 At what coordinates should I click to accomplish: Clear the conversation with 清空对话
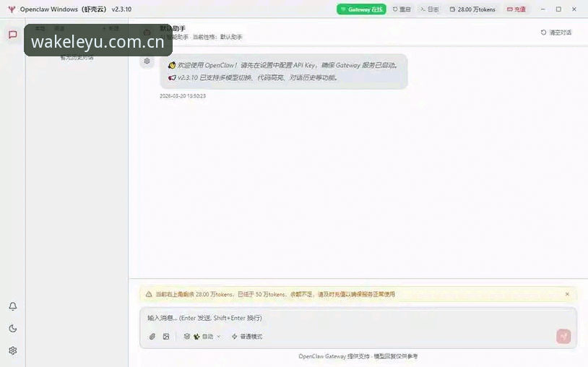[556, 33]
